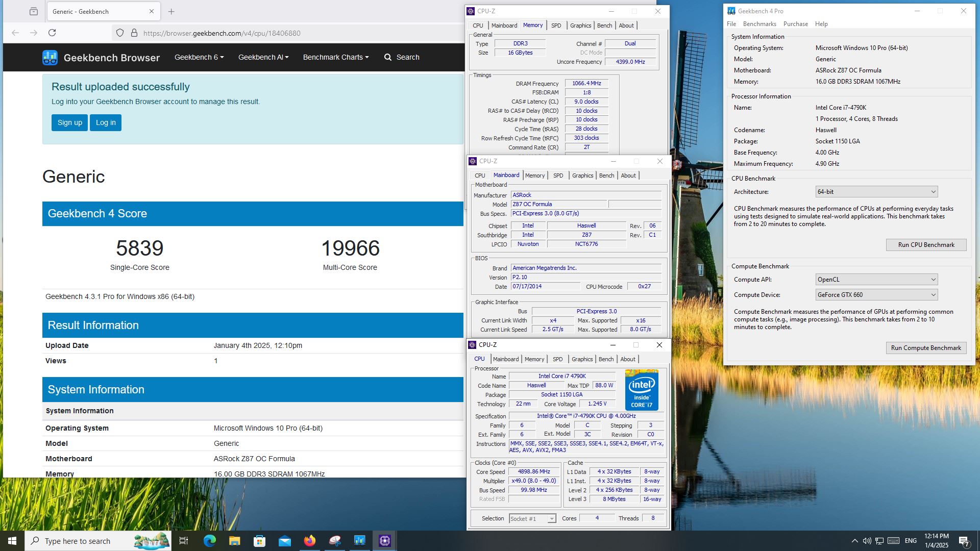Viewport: 980px width, 551px height.
Task: Open the Mail app from the taskbar
Action: click(284, 541)
